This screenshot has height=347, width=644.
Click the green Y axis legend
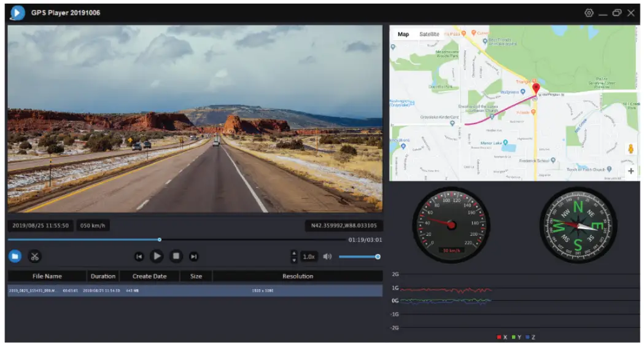pos(516,337)
